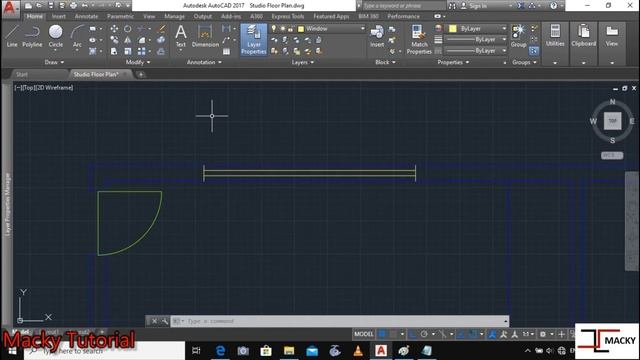Viewport: 640px width, 360px height.
Task: Toggle MODEL space button in status bar
Action: 363,334
